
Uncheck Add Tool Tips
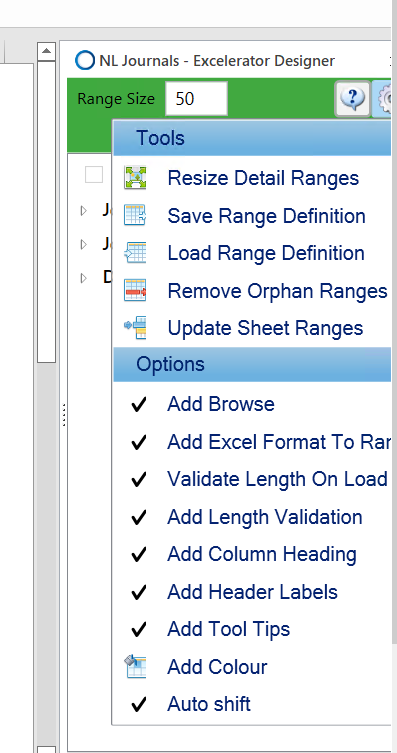coord(253,629)
